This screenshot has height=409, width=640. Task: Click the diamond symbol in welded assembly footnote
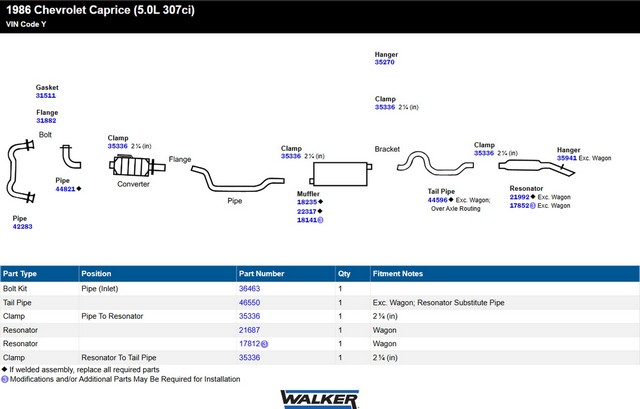tap(4, 369)
